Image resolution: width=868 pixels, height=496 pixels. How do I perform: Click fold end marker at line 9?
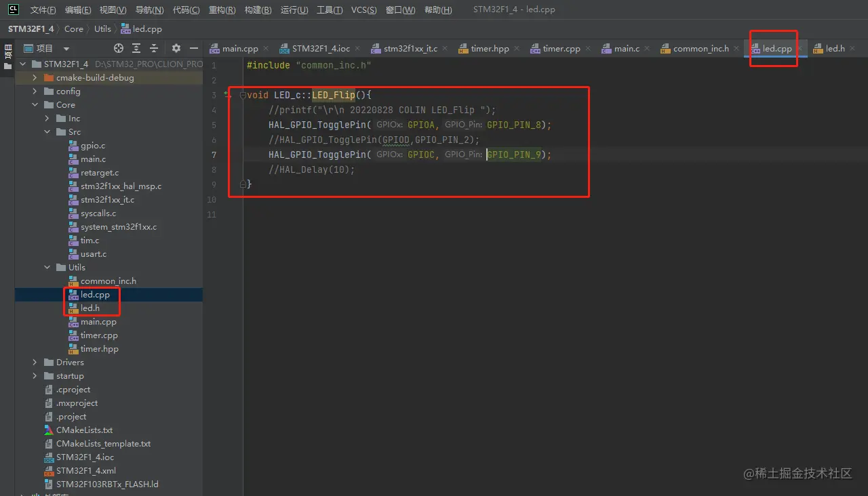(243, 184)
